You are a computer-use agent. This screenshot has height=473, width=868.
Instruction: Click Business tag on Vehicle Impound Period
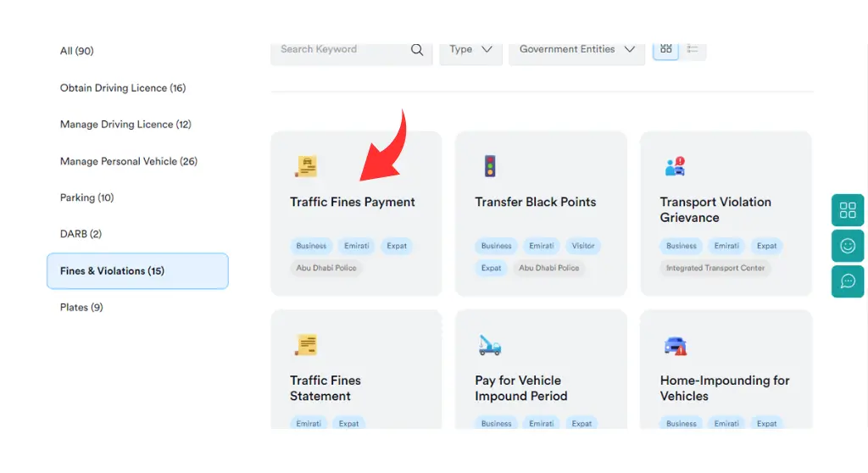pyautogui.click(x=496, y=423)
